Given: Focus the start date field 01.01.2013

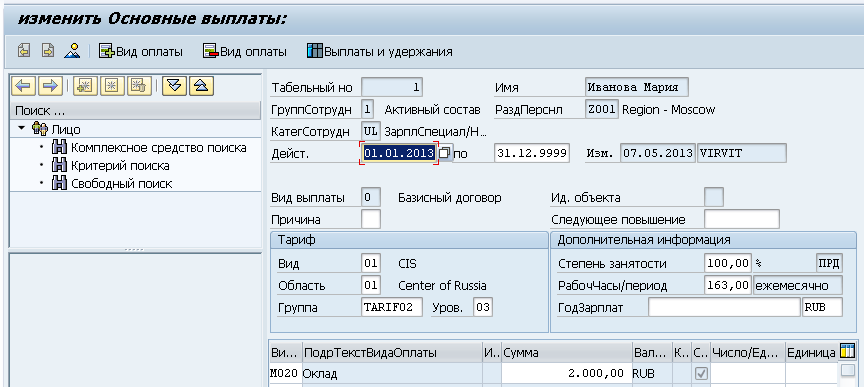Looking at the screenshot, I should (399, 153).
